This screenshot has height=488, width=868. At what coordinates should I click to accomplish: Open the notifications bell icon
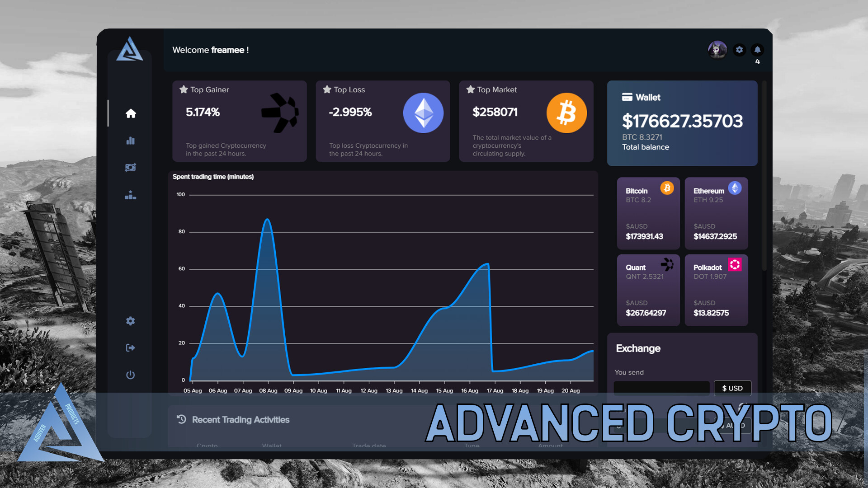pos(758,50)
